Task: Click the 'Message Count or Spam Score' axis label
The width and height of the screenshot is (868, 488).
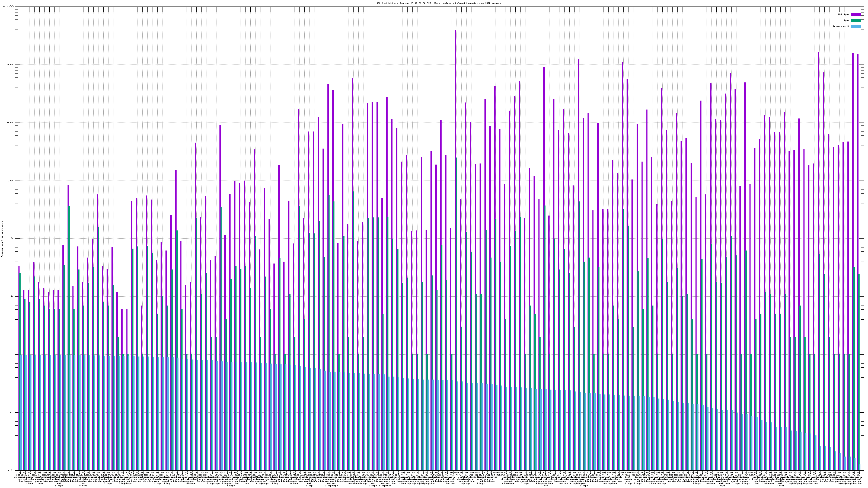Action: click(x=2, y=239)
